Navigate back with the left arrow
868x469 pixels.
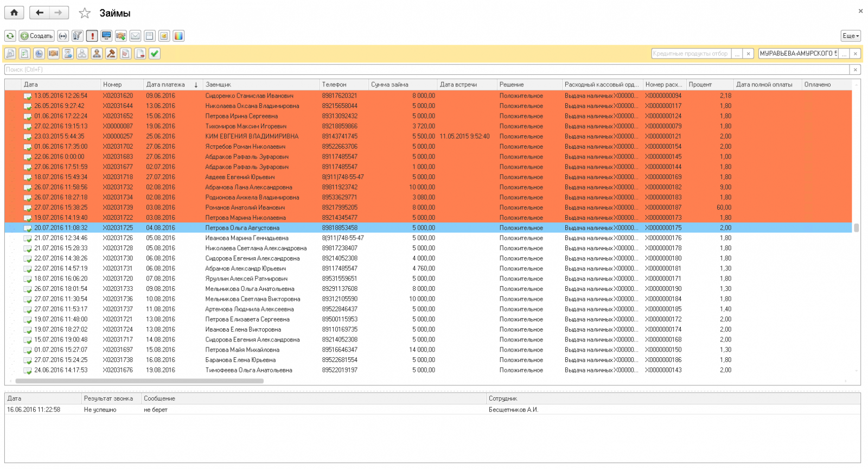(x=40, y=12)
